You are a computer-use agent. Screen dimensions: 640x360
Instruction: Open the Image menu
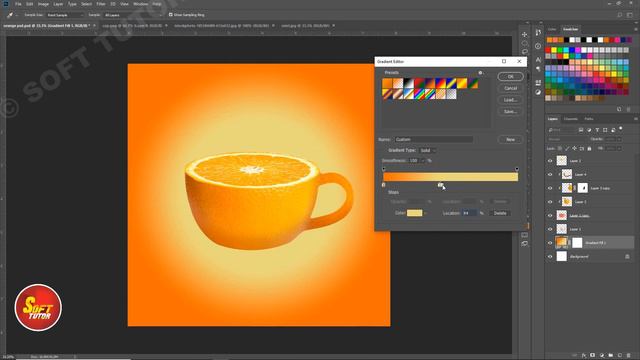coord(43,4)
